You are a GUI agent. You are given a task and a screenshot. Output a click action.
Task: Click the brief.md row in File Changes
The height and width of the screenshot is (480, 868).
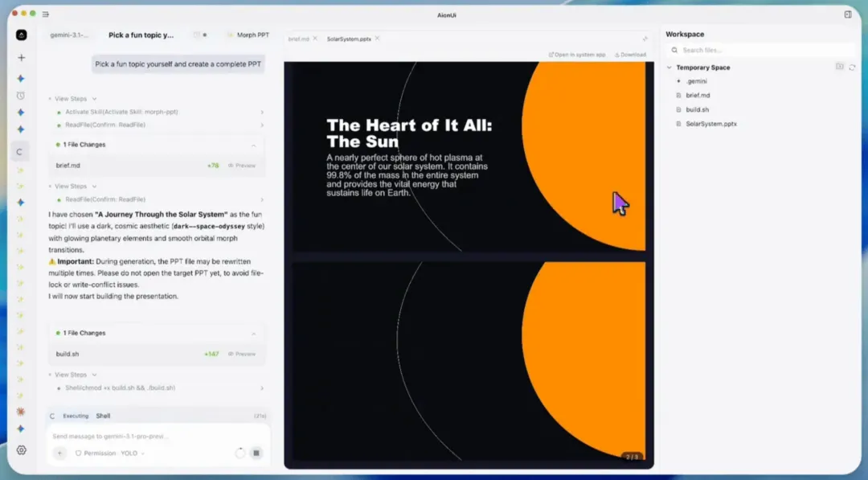[156, 166]
